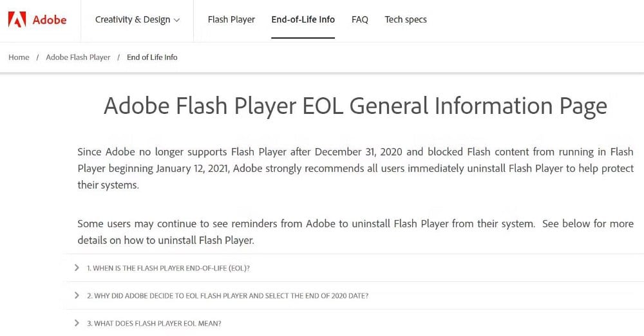Expand the chevron for question 3
The width and height of the screenshot is (644, 336).
click(77, 323)
